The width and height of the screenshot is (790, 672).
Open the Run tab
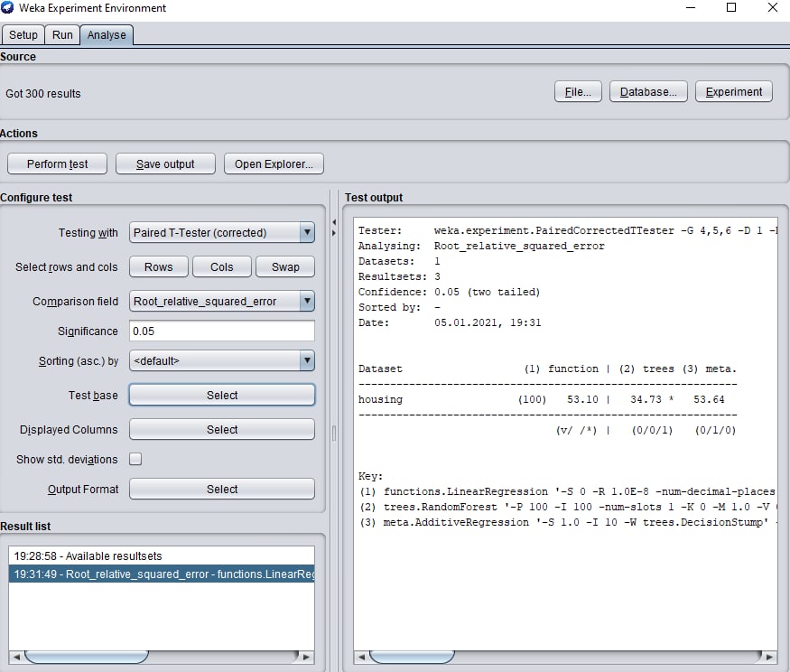62,35
